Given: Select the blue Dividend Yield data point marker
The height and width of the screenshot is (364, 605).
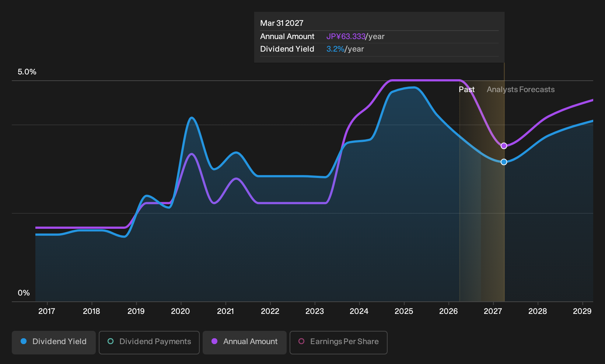Looking at the screenshot, I should [504, 162].
